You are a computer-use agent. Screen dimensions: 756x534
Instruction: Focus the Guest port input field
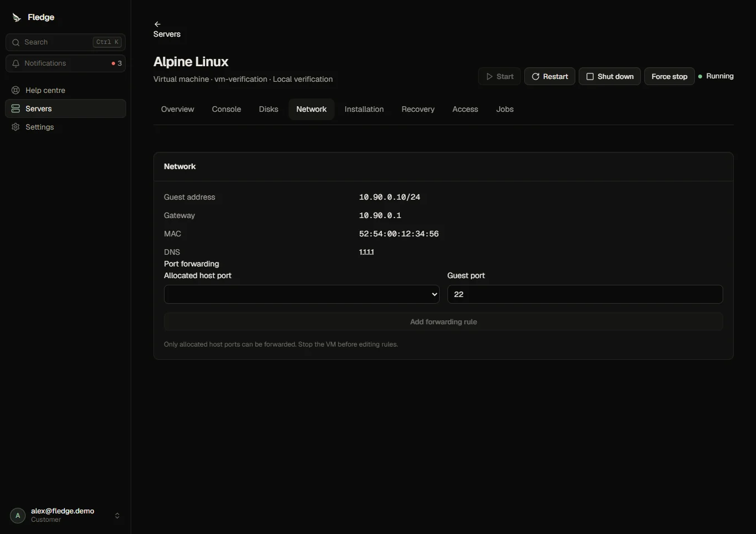pos(585,294)
